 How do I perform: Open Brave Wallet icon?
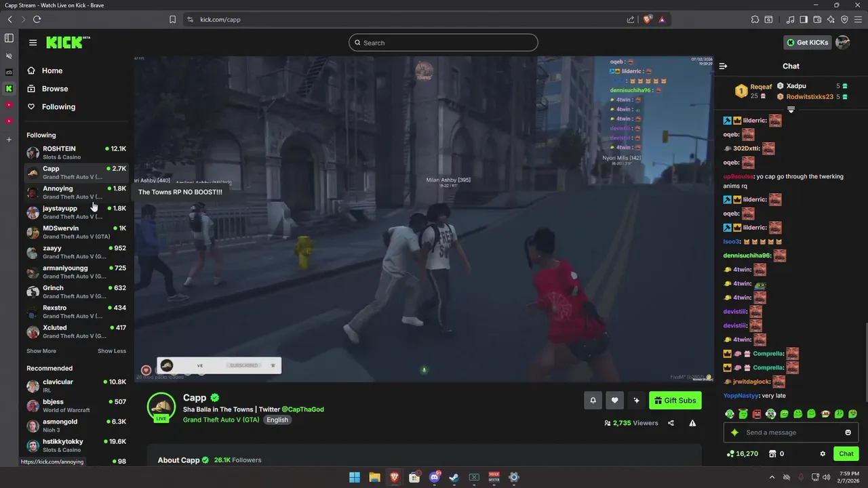point(817,19)
